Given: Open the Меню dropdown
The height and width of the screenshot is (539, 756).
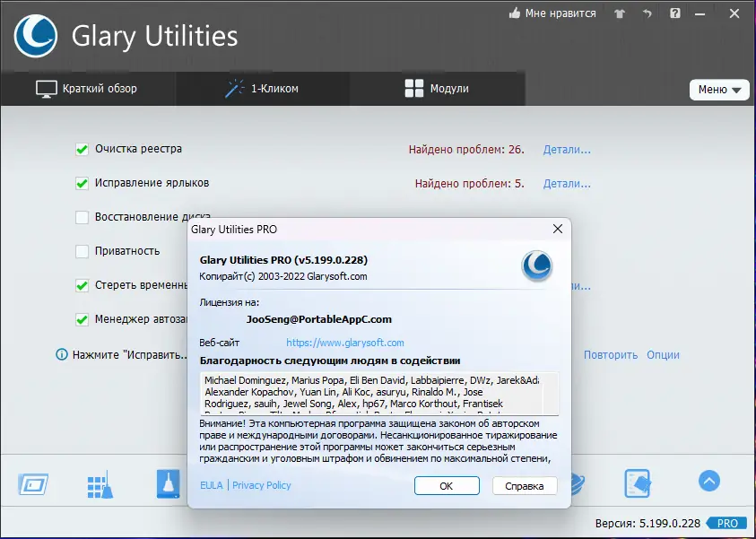Looking at the screenshot, I should point(719,90).
